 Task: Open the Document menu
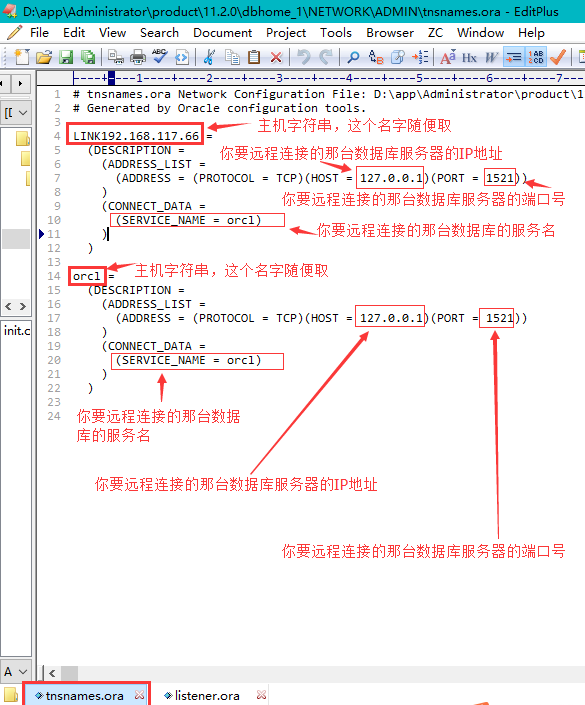[223, 33]
